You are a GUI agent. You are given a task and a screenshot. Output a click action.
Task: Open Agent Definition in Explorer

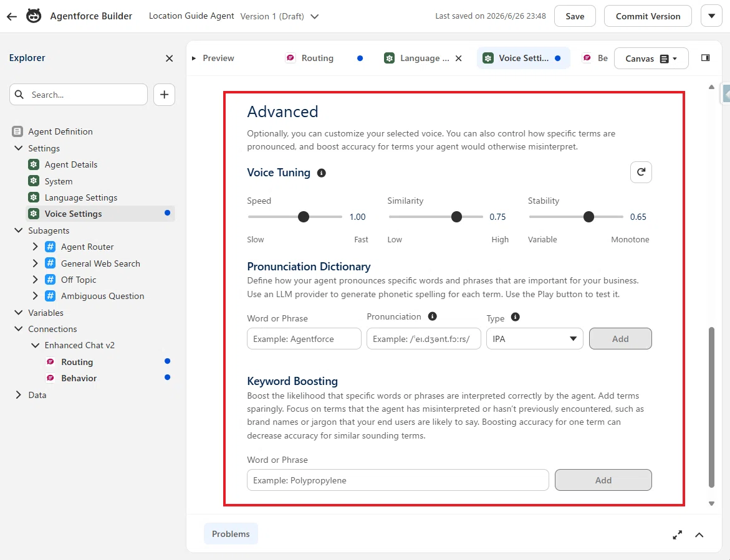[x=60, y=131]
